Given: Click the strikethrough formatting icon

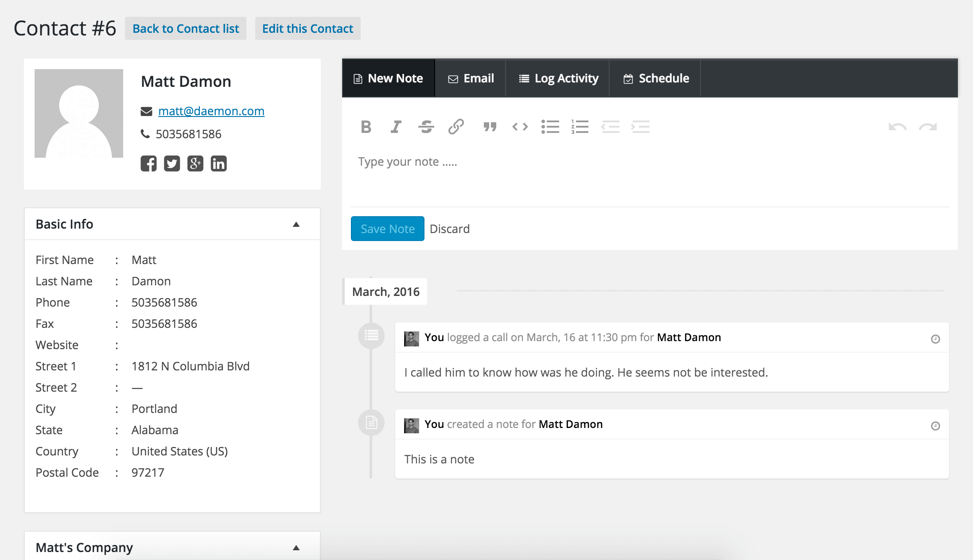Looking at the screenshot, I should point(426,127).
